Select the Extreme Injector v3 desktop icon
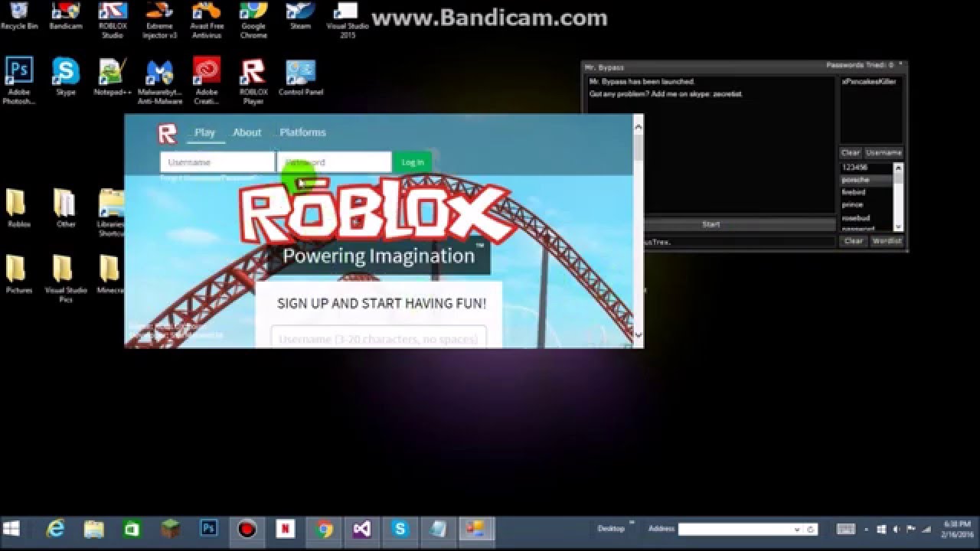The image size is (980, 551). [160, 19]
